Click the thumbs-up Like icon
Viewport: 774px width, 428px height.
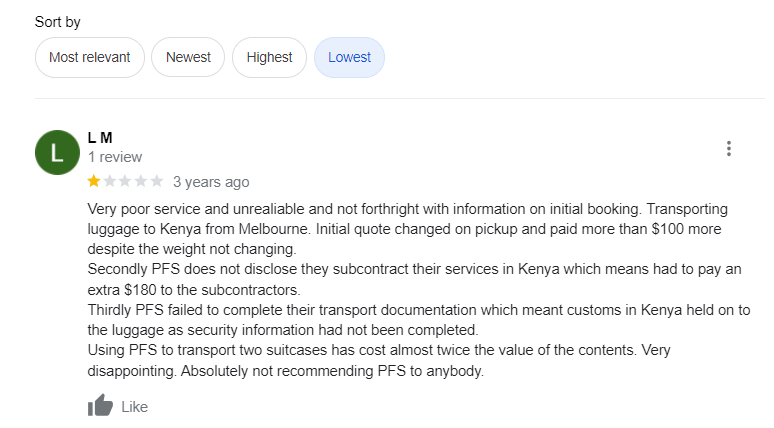pyautogui.click(x=100, y=406)
